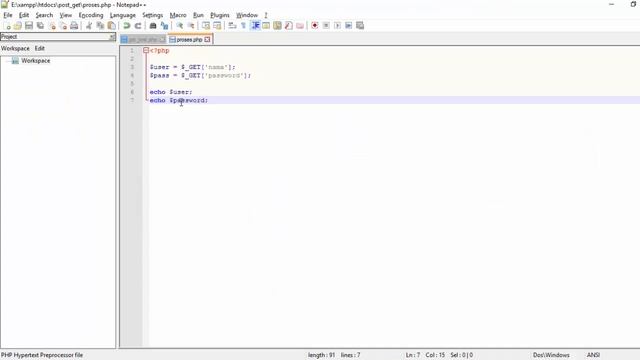Click the Print toolbar icon
The image size is (640, 360).
click(x=74, y=26)
